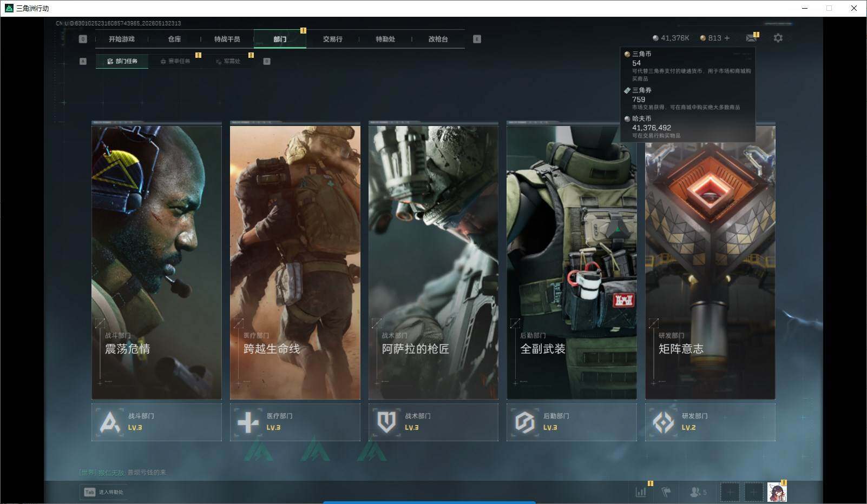Click the first empty squad slot plus
This screenshot has width=867, height=504.
pos(730,492)
